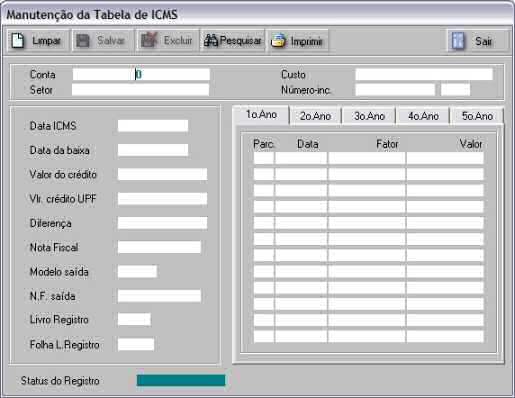Click first row Valor cell
Screen dimensions: 515x398
point(445,158)
